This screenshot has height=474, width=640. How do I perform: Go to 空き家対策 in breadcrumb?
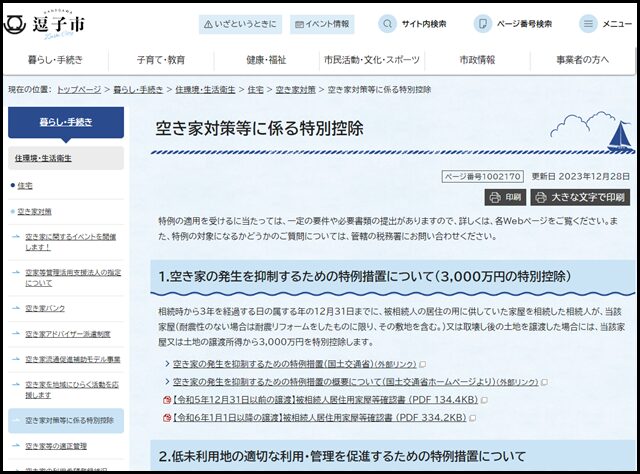click(296, 90)
